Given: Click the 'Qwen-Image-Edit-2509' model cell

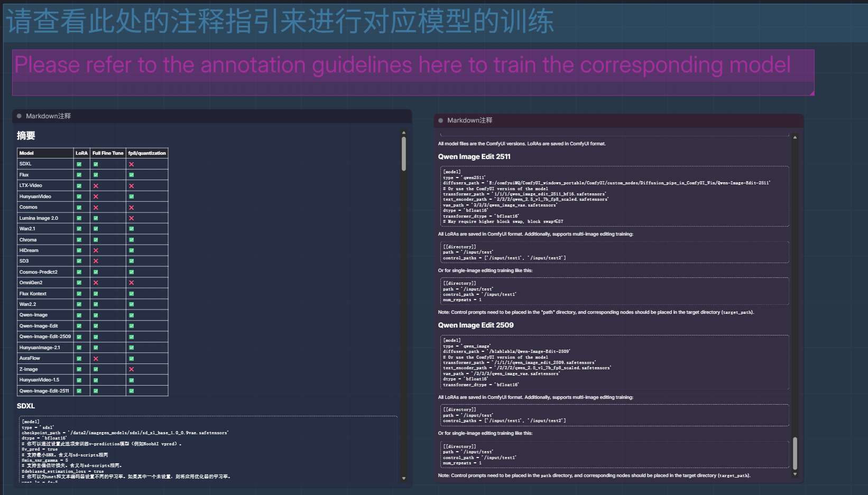Looking at the screenshot, I should pos(45,337).
